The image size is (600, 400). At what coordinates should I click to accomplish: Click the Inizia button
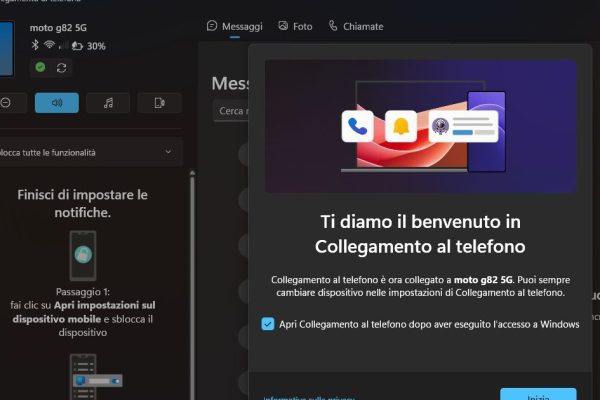pos(538,394)
